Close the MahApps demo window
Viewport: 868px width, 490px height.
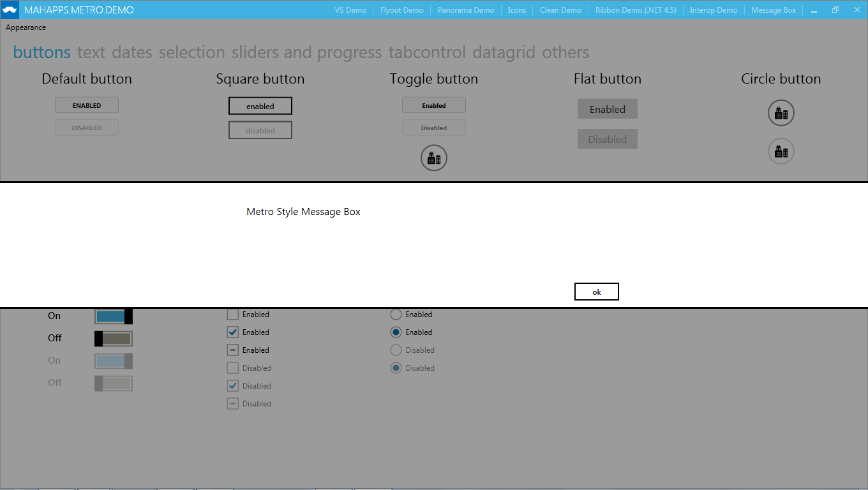[857, 10]
